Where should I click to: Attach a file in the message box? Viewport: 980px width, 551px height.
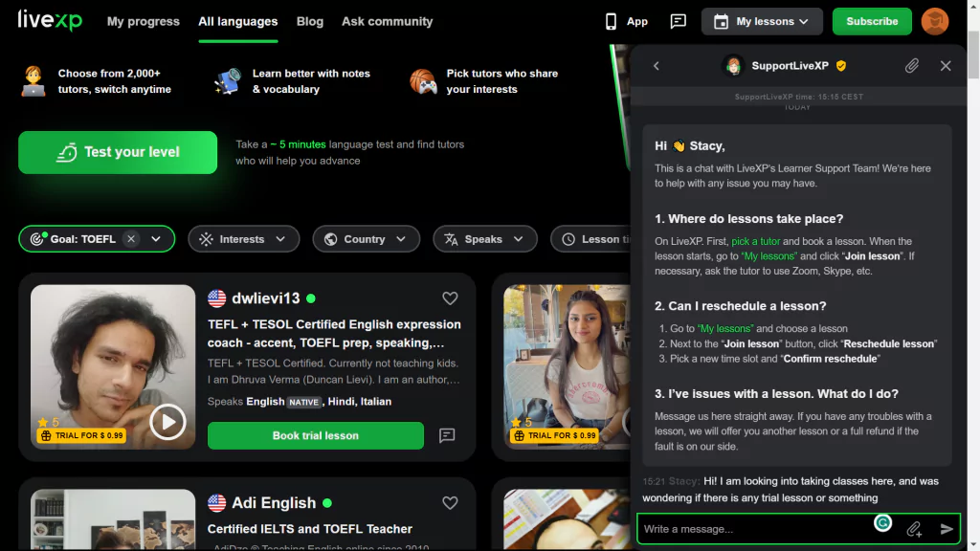(x=914, y=529)
